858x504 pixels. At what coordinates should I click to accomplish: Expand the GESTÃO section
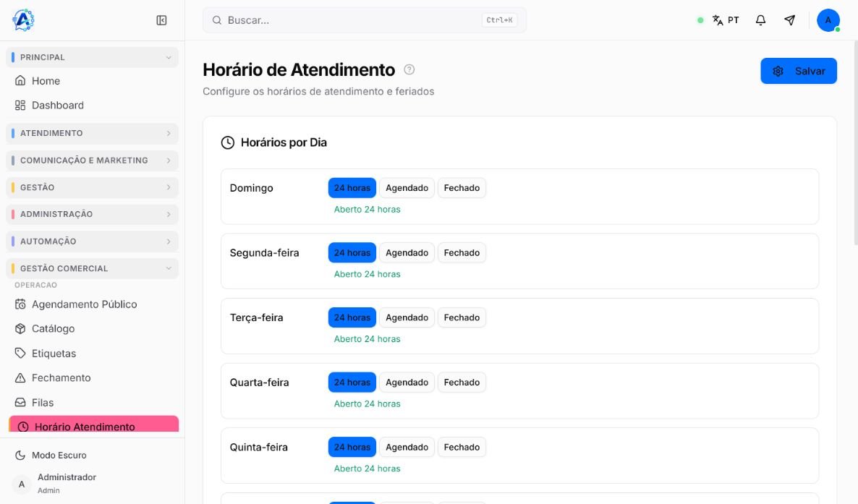[92, 188]
